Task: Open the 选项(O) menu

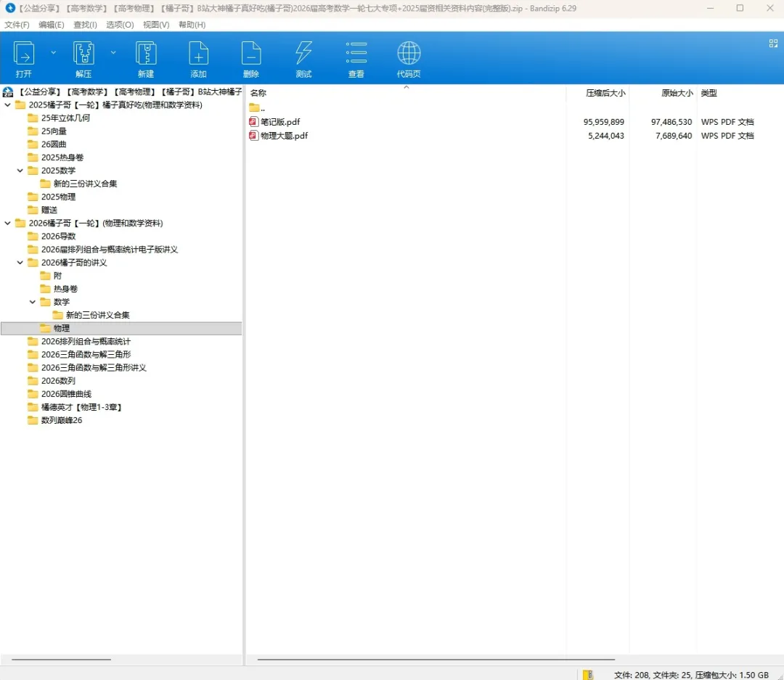Action: click(120, 25)
